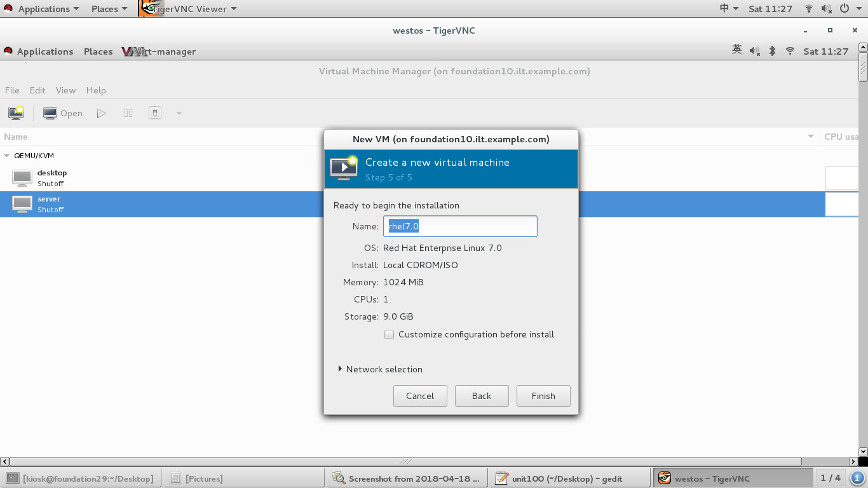
Task: Select the desktop virtual machine row
Action: [x=429, y=178]
